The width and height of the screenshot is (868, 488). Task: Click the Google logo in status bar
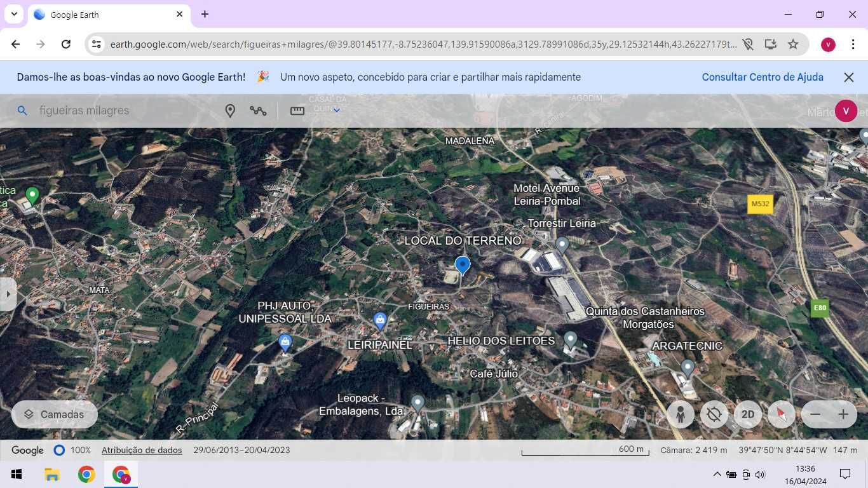[x=27, y=450]
